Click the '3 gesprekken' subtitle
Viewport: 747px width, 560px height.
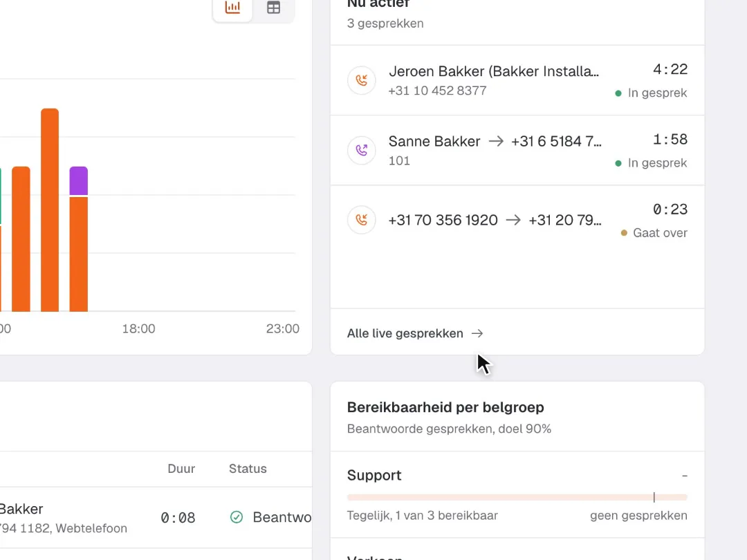click(x=385, y=24)
